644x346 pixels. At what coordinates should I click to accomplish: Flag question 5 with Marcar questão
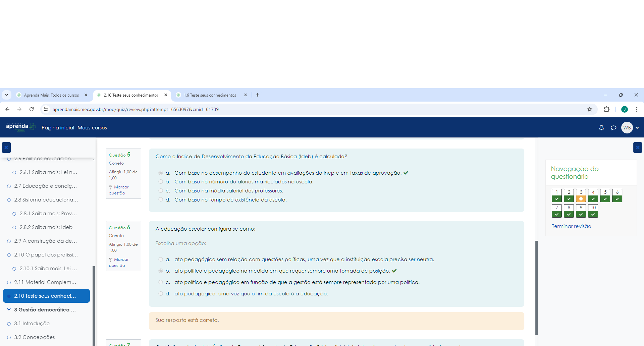tap(119, 190)
